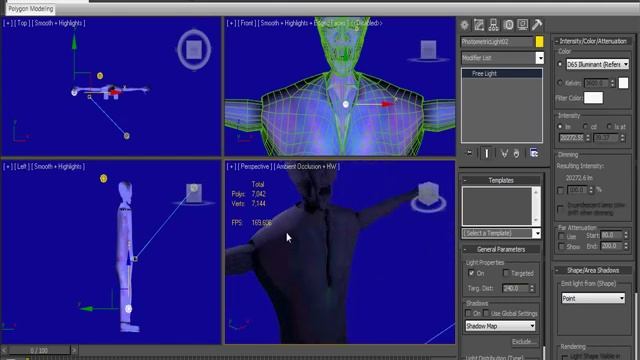This screenshot has width=640, height=360.
Task: Click timeline next arrow right of 0/100
Action: coord(74,350)
